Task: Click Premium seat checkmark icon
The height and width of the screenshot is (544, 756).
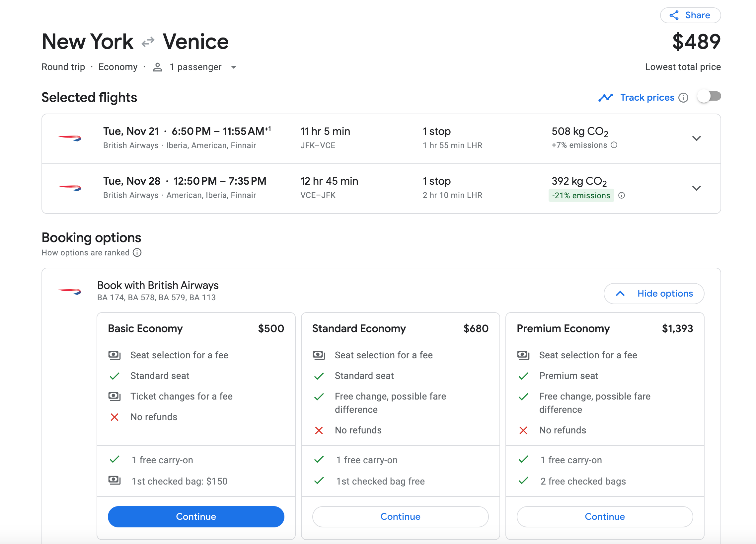Action: (523, 376)
